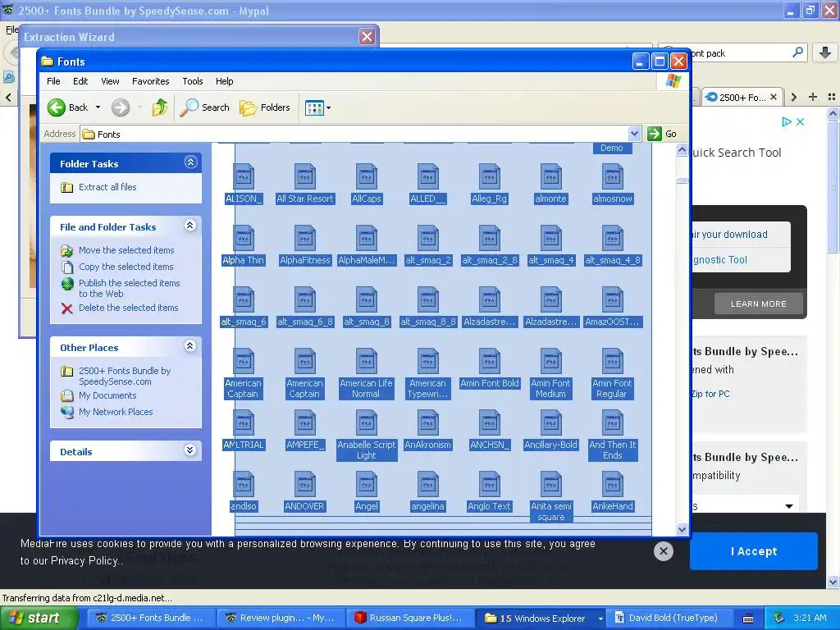This screenshot has height=630, width=840.
Task: Go up one folder level icon
Action: click(160, 107)
